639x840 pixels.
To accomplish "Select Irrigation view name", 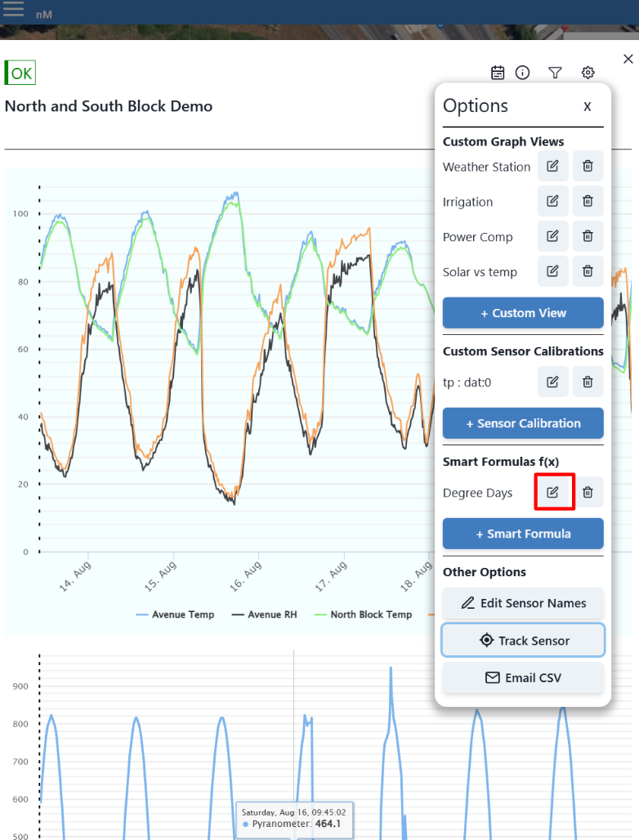I will [x=467, y=202].
